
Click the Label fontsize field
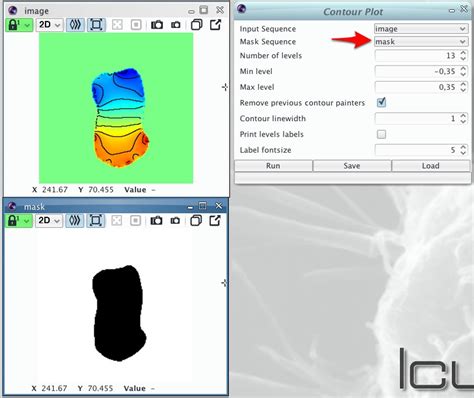[417, 150]
